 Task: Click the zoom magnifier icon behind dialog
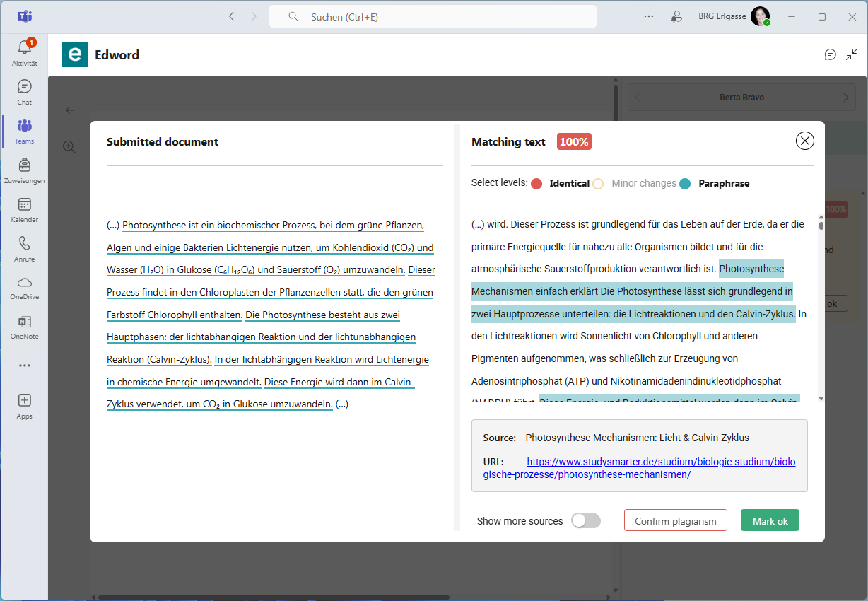tap(69, 147)
